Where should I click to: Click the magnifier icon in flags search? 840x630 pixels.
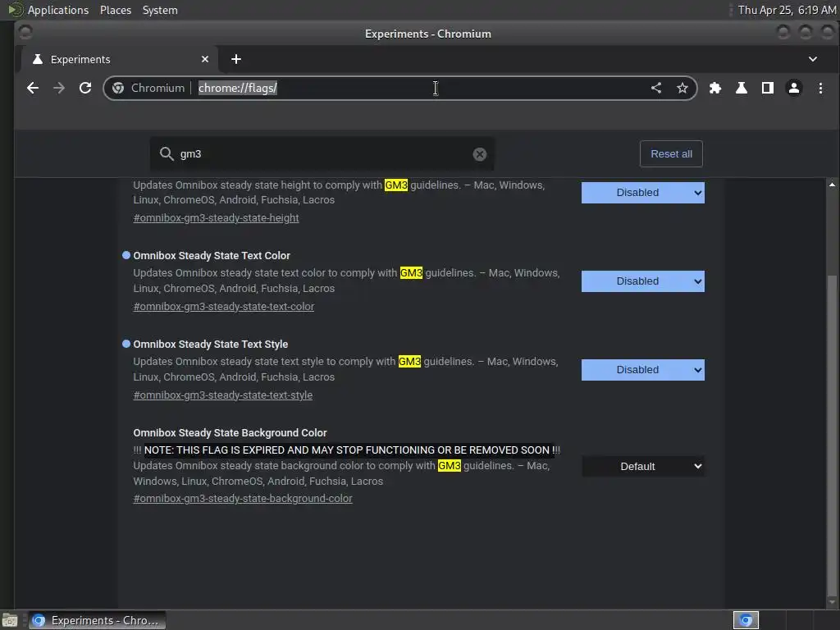[167, 154]
